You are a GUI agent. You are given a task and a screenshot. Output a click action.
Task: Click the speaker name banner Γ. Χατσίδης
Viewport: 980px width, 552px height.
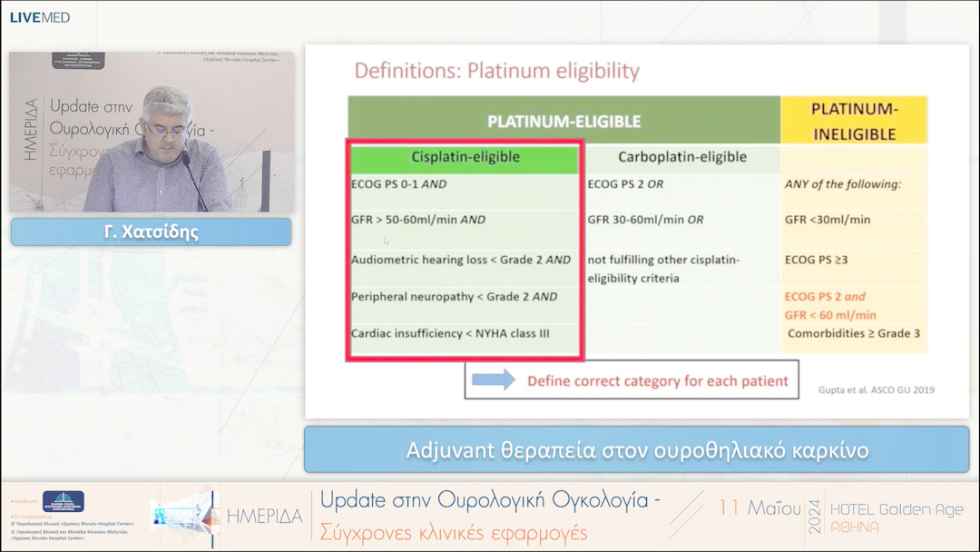[x=151, y=232]
